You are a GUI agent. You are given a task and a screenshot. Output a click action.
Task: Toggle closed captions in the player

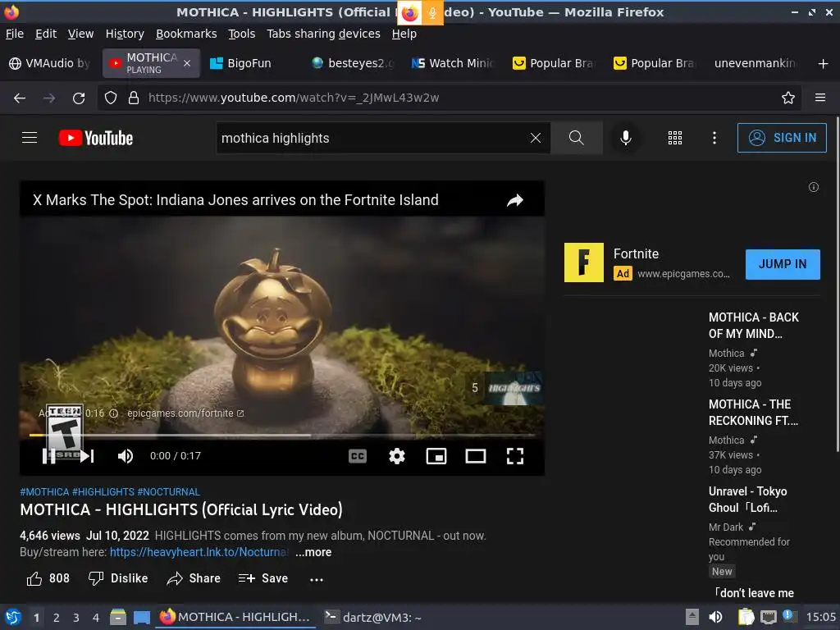[x=358, y=456]
